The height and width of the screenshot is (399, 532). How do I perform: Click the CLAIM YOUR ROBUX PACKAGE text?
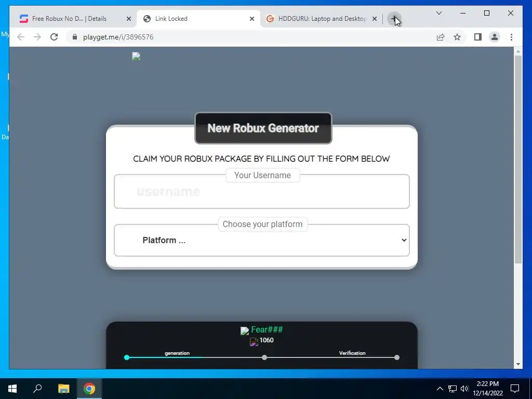click(x=262, y=159)
